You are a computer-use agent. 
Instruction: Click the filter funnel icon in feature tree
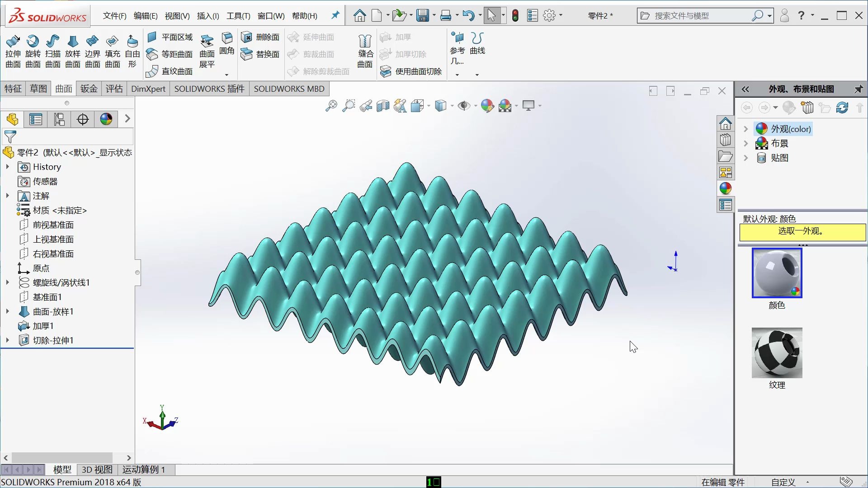coord(10,136)
